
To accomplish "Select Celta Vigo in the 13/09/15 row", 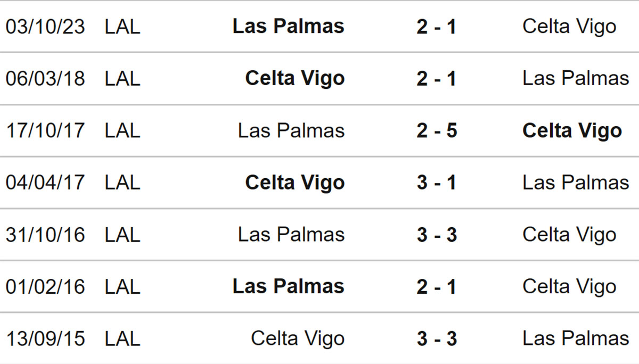I will (298, 338).
